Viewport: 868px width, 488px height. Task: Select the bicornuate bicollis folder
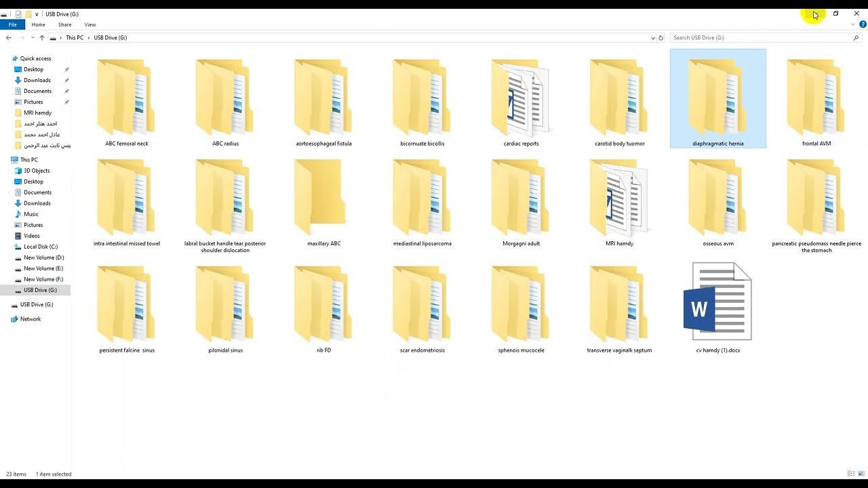click(422, 103)
